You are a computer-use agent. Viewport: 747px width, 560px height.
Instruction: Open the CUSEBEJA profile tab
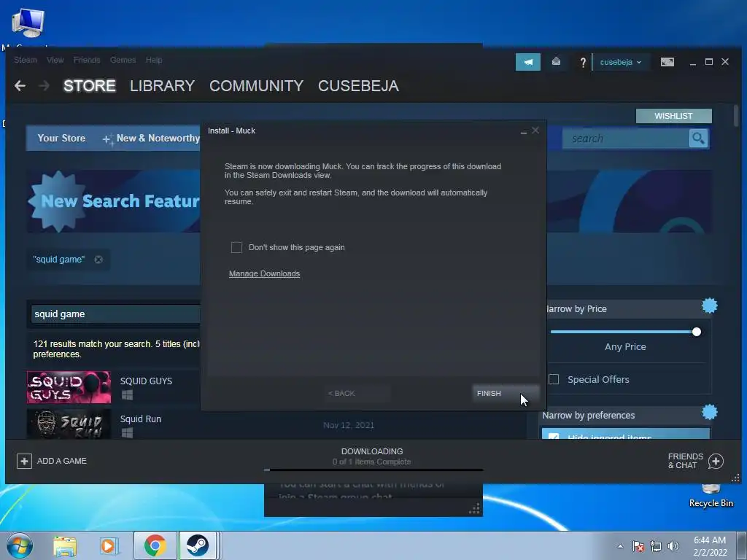click(358, 86)
